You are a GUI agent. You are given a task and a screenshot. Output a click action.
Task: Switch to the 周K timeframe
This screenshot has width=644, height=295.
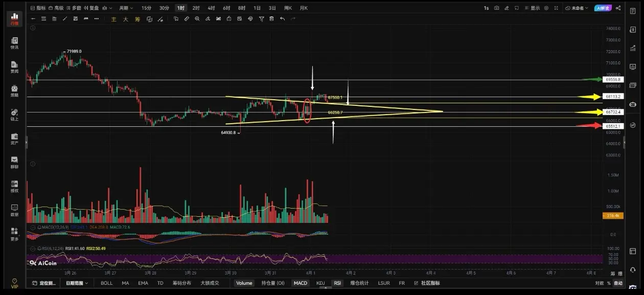point(288,8)
